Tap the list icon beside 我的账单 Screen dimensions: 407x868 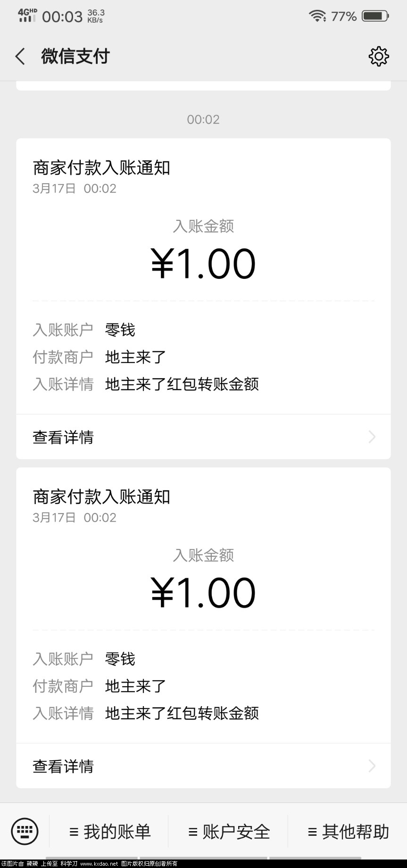(74, 832)
